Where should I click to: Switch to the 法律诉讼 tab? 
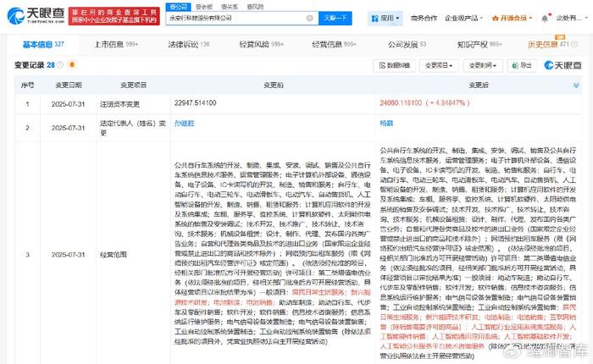[x=189, y=45]
